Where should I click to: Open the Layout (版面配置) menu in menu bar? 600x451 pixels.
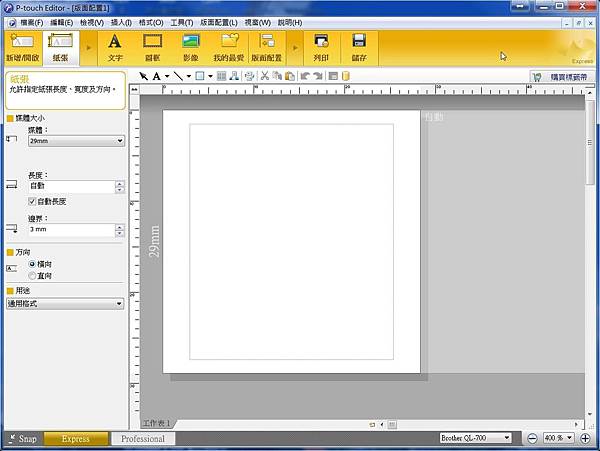click(219, 23)
